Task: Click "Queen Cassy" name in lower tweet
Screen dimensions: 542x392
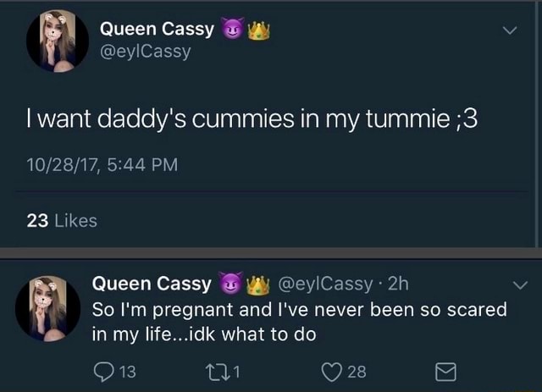Action: [x=152, y=284]
